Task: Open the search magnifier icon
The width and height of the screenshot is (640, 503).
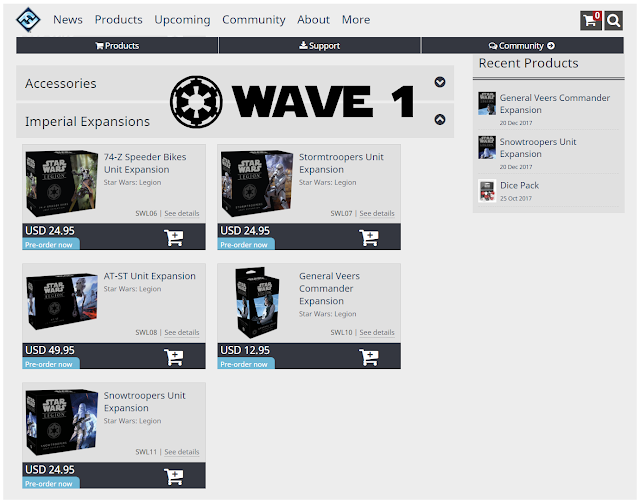Action: 613,20
